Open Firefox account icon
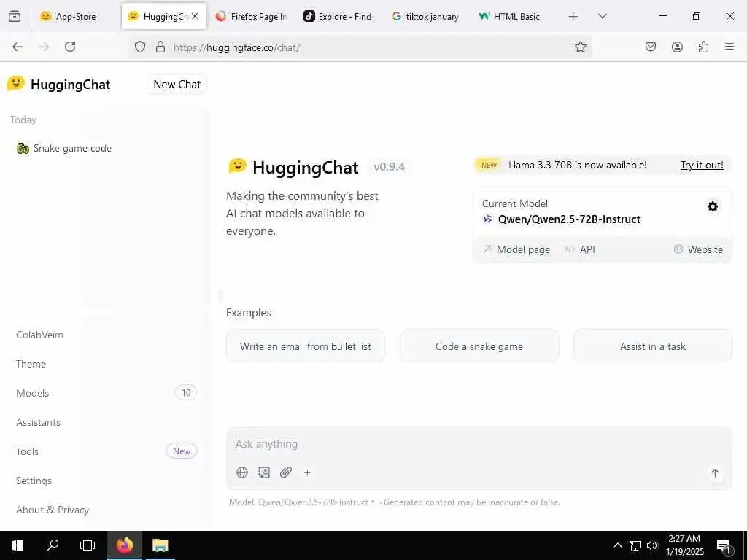This screenshot has height=560, width=747. click(677, 47)
